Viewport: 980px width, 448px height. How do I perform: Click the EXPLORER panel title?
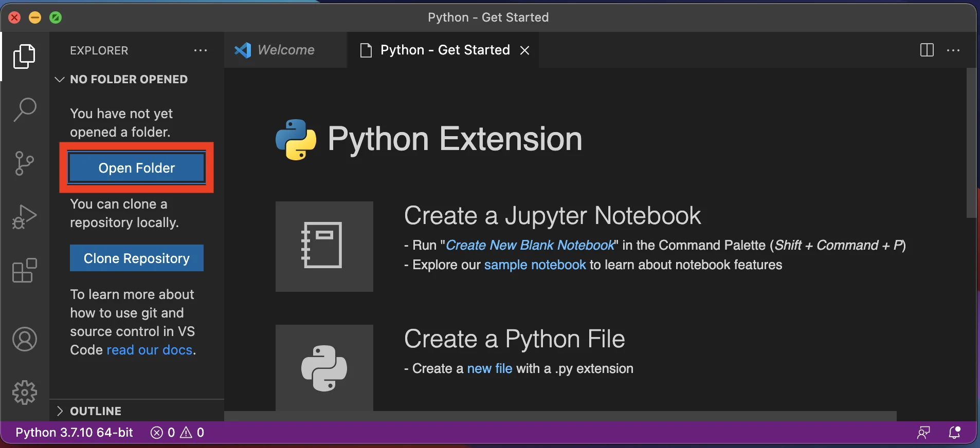pos(99,50)
